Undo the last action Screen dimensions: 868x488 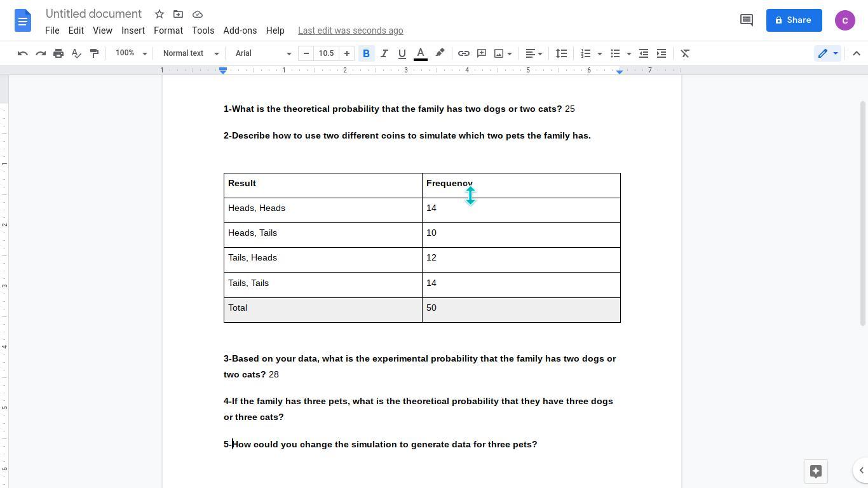tap(23, 53)
